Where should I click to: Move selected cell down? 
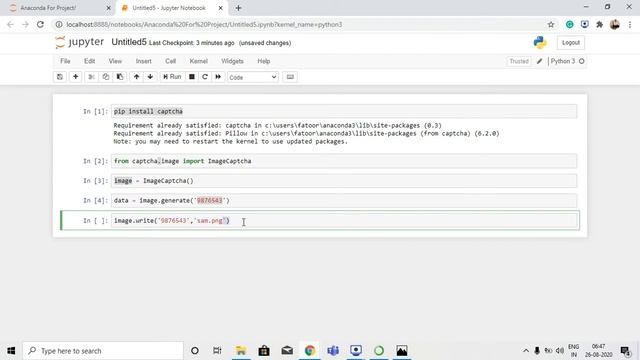(x=150, y=77)
